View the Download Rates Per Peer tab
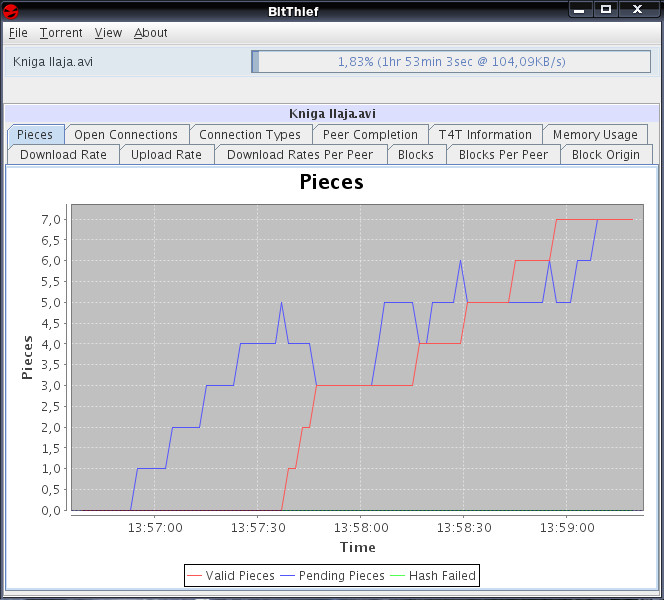The image size is (664, 600). (x=300, y=155)
